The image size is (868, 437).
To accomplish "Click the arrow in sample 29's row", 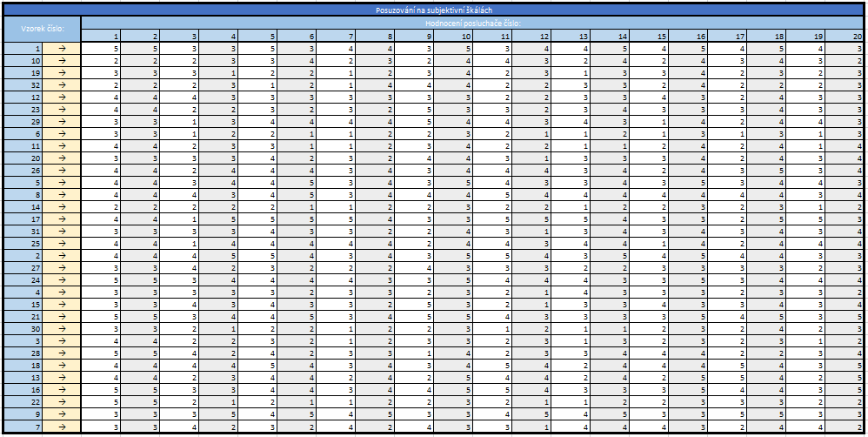I will coord(62,122).
